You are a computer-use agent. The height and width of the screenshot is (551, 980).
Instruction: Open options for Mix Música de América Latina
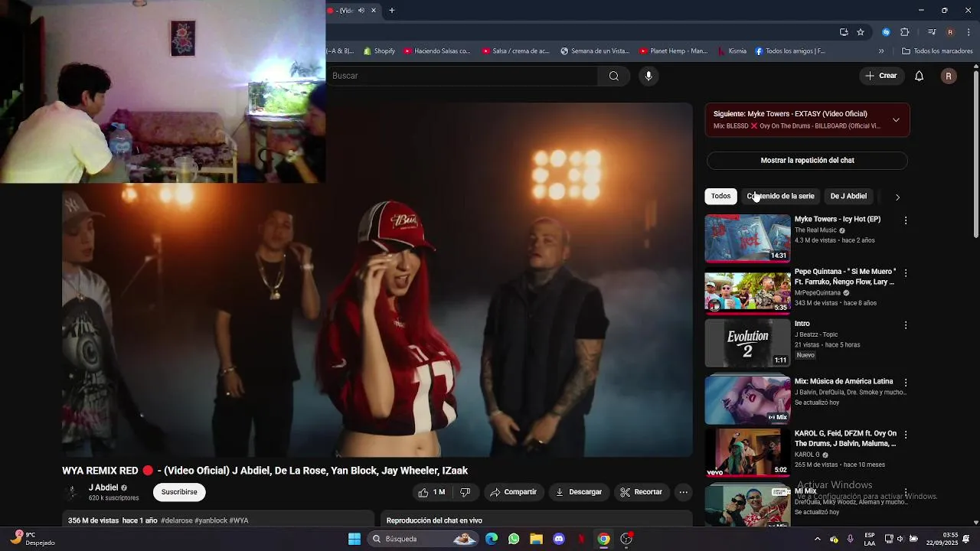(906, 383)
